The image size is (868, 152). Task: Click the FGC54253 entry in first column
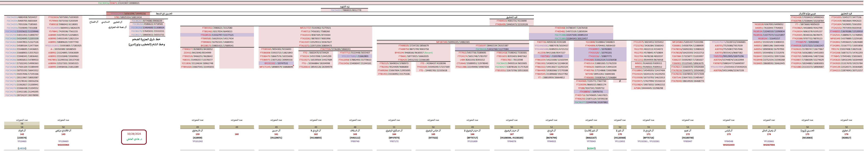coord(22,17)
